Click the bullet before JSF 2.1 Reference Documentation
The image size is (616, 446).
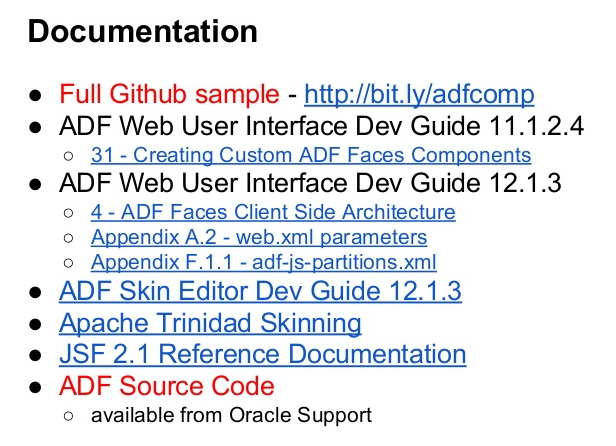35,355
